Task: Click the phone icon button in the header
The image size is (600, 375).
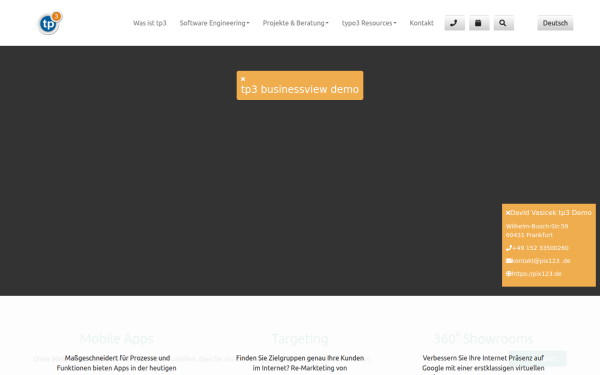Action: [454, 23]
